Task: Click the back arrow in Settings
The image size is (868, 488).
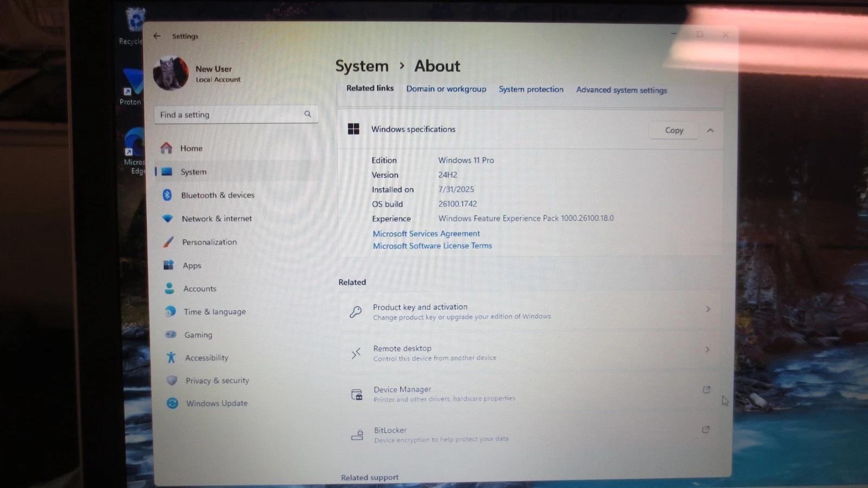Action: [157, 36]
